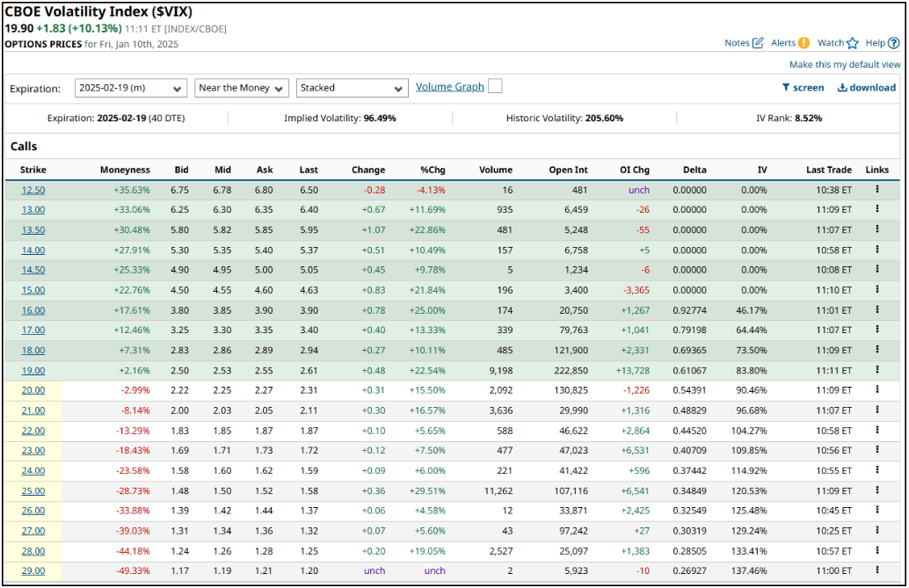
Task: Open the Near the Money filter dropdown
Action: [x=242, y=88]
